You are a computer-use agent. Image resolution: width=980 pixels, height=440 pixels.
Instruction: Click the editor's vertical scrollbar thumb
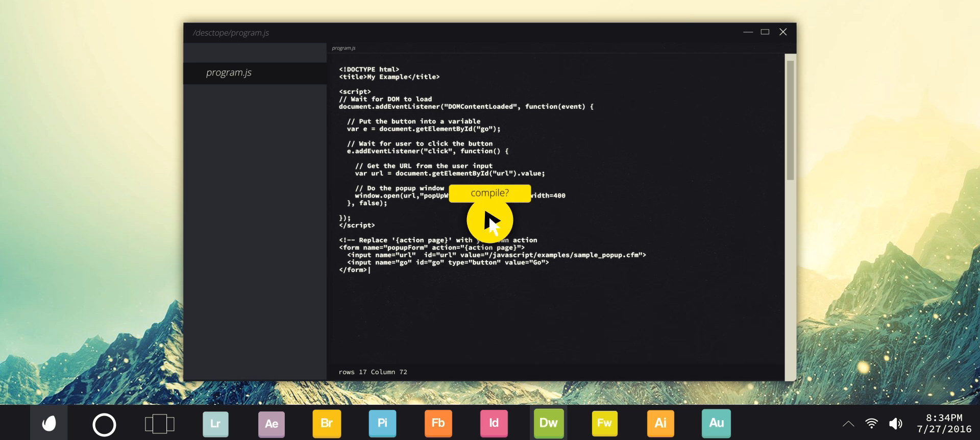click(790, 120)
